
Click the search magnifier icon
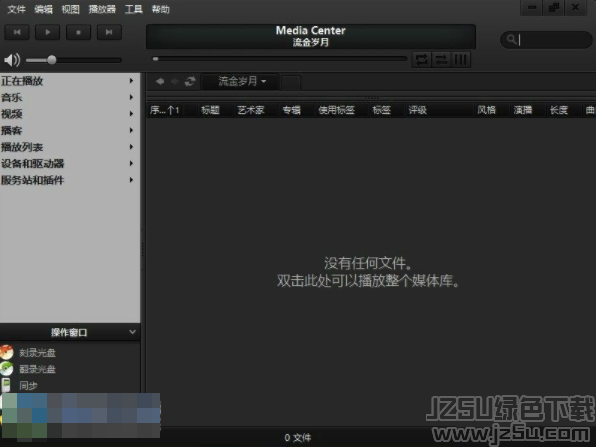pos(511,39)
